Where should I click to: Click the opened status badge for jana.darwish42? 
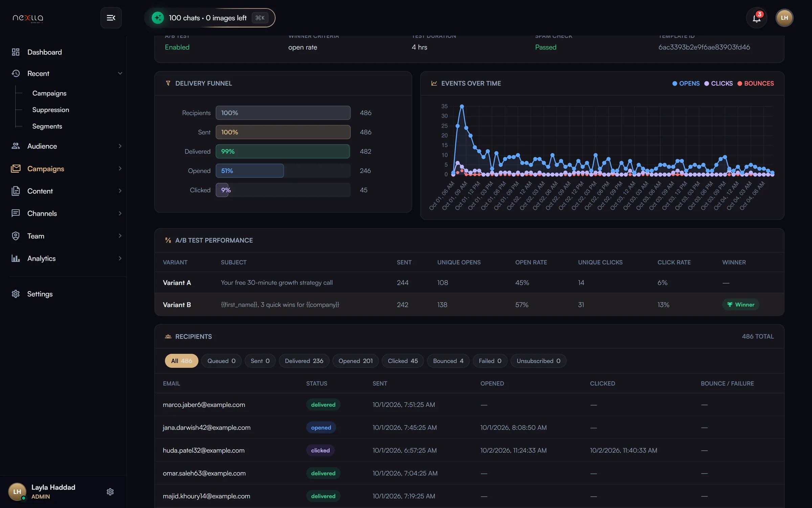321,427
